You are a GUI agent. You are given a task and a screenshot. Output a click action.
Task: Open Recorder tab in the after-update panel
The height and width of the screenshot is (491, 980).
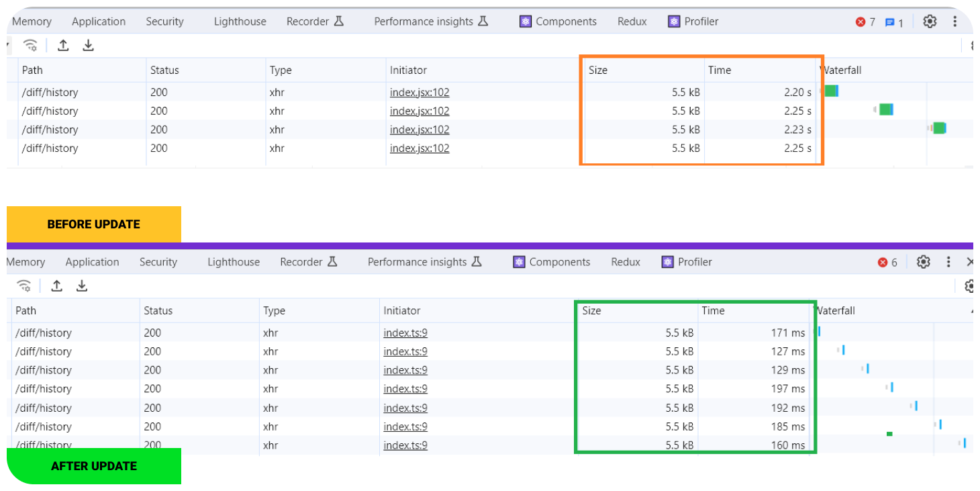(x=308, y=262)
